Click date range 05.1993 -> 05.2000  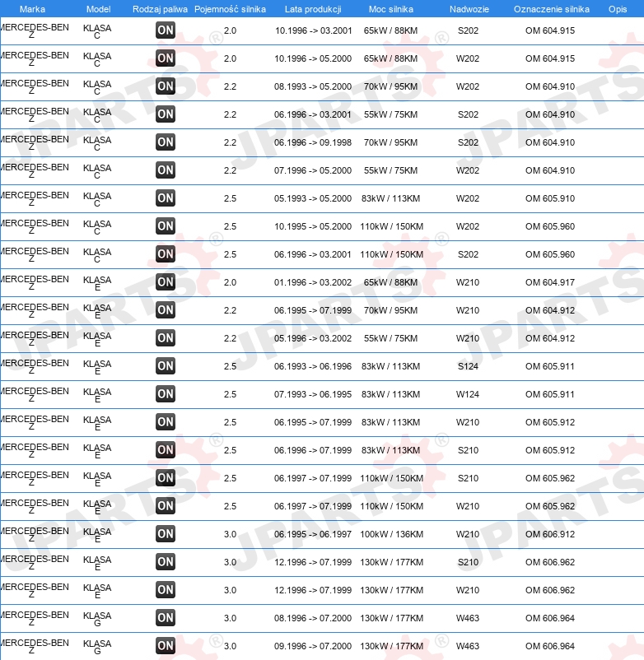pyautogui.click(x=312, y=198)
